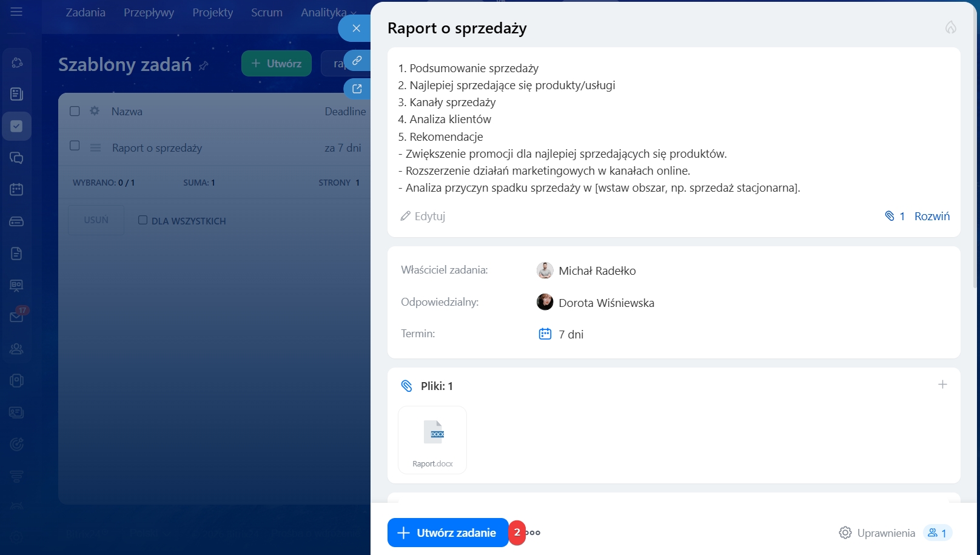Expand description with Rozwiń link
This screenshot has height=555, width=980.
point(931,216)
